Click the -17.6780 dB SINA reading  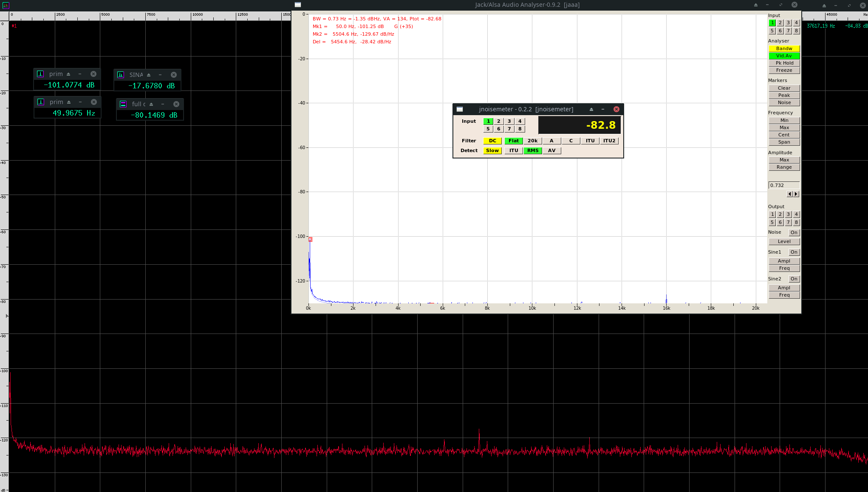click(151, 86)
